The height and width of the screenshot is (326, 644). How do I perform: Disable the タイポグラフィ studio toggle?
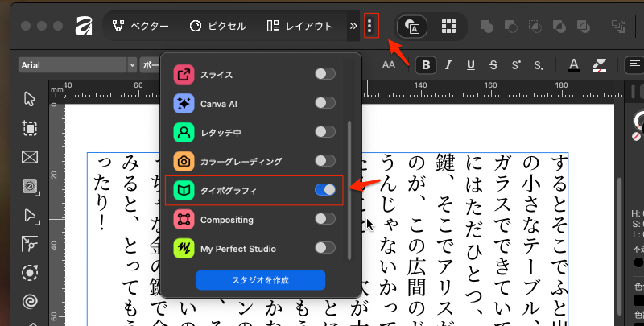tap(324, 190)
